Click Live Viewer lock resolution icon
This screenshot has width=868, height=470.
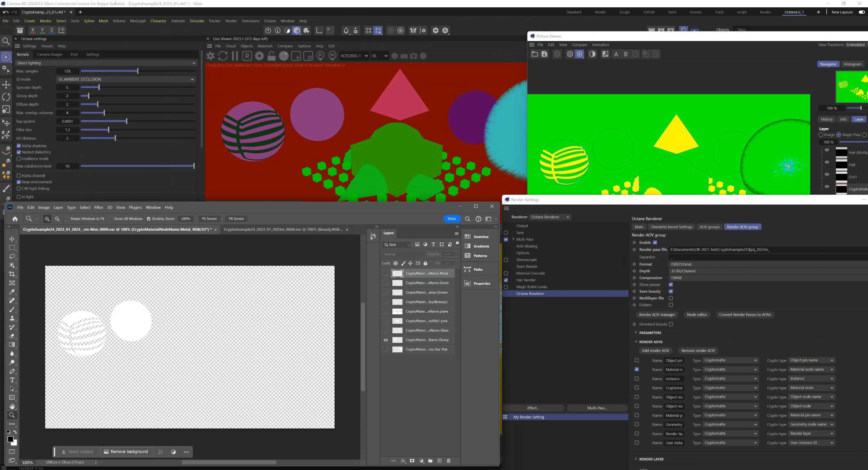272,56
